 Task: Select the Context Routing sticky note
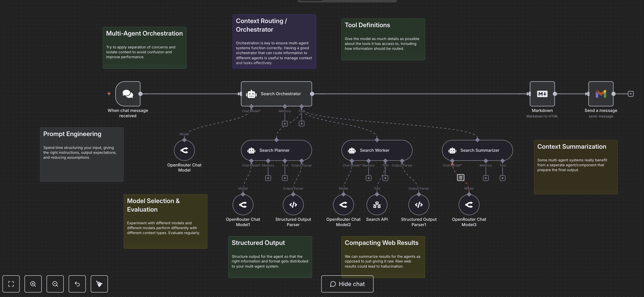[274, 41]
